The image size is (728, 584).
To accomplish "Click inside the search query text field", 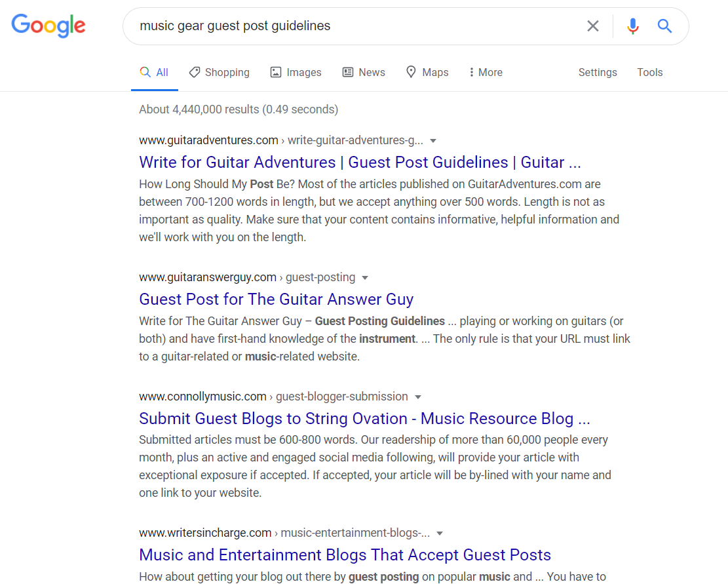I will click(x=354, y=26).
